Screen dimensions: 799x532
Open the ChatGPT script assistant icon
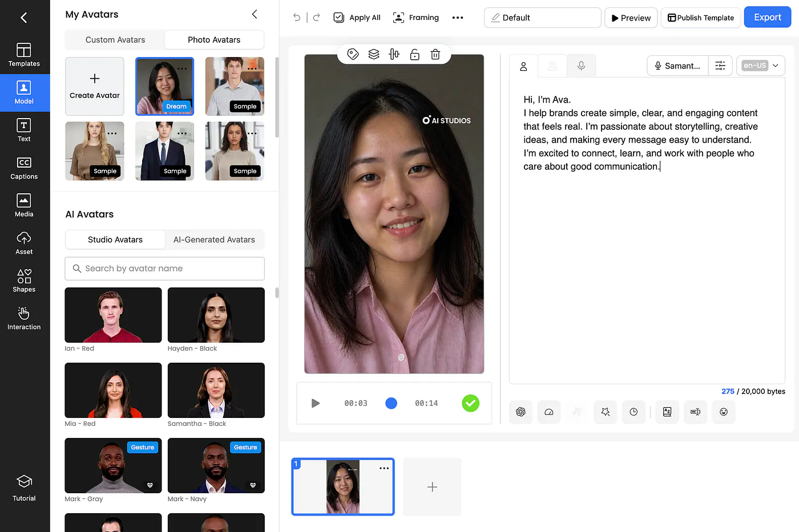pyautogui.click(x=520, y=412)
